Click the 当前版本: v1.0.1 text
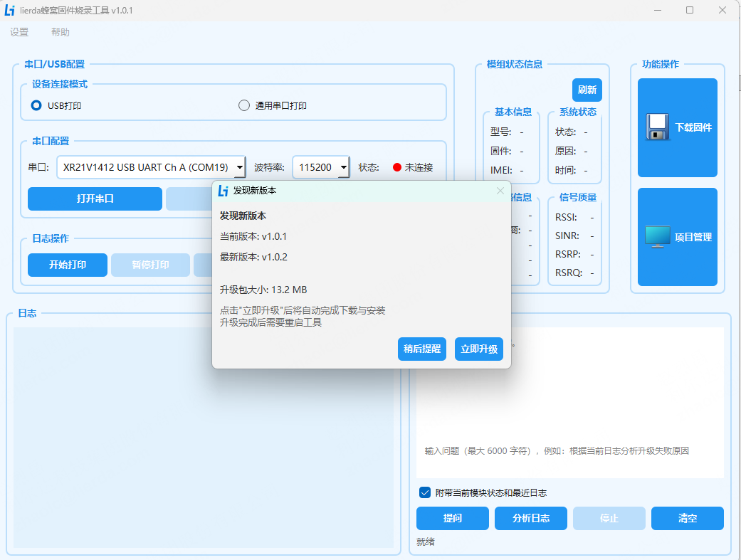Screen dimensions: 741x560 (x=253, y=236)
